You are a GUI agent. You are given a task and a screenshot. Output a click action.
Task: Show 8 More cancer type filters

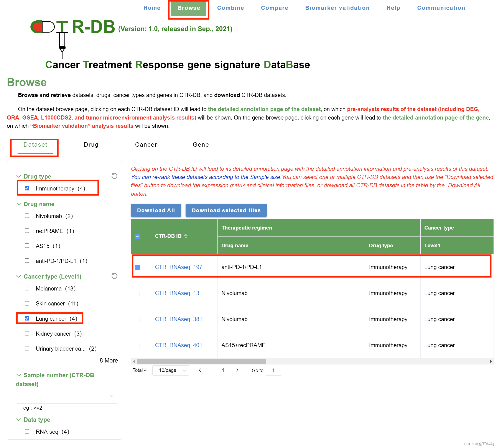109,360
